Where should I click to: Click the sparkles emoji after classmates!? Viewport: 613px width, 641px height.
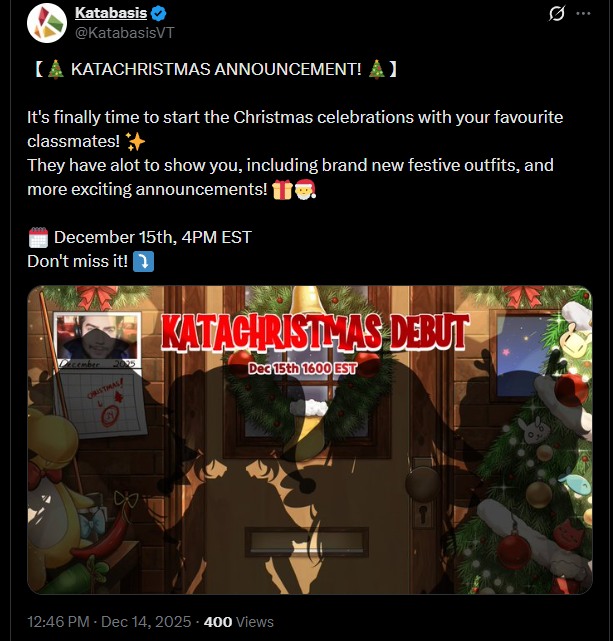click(135, 141)
